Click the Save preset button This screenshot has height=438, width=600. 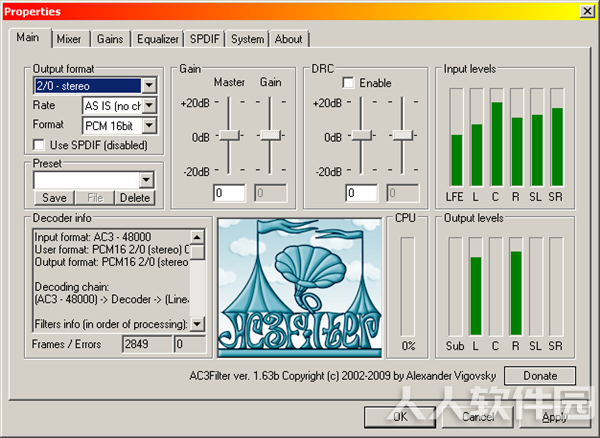[54, 198]
